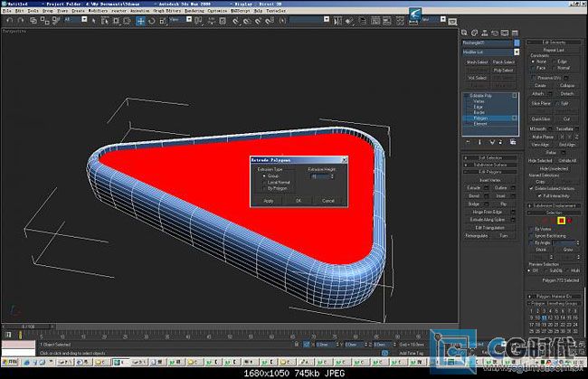Viewport: 588px width, 379px height.
Task: Click the object color swatch beside name
Action: (x=517, y=43)
